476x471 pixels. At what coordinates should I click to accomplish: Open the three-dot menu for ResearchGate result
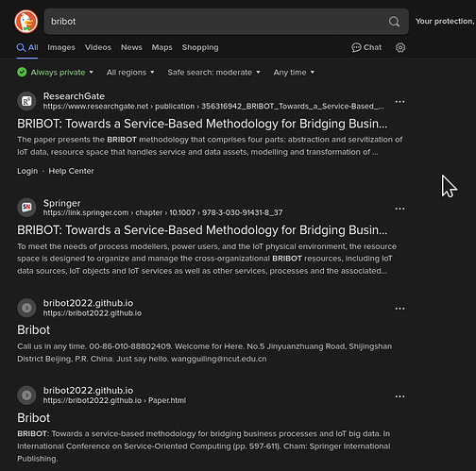tap(399, 102)
